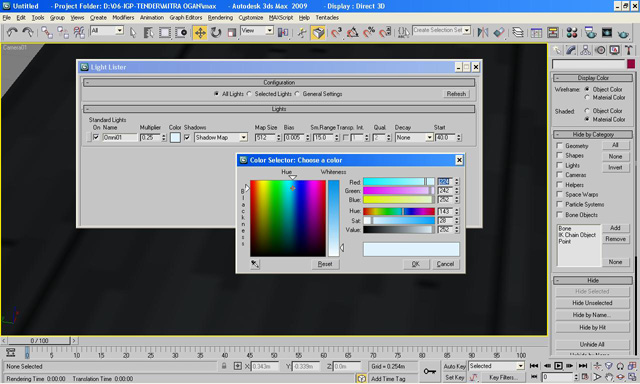Screen dimensions: 640x384
Task: Activate the Select and Scale tool
Action: 232,32
